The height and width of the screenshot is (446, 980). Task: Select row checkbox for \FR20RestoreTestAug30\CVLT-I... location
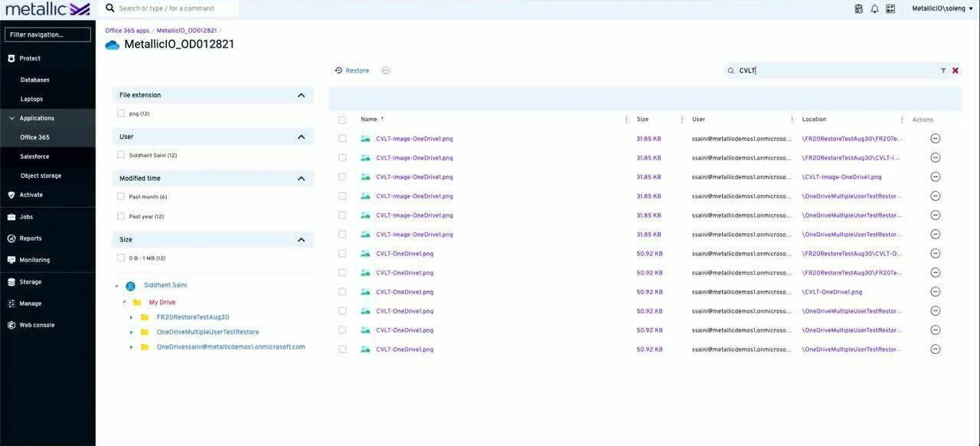coord(342,158)
